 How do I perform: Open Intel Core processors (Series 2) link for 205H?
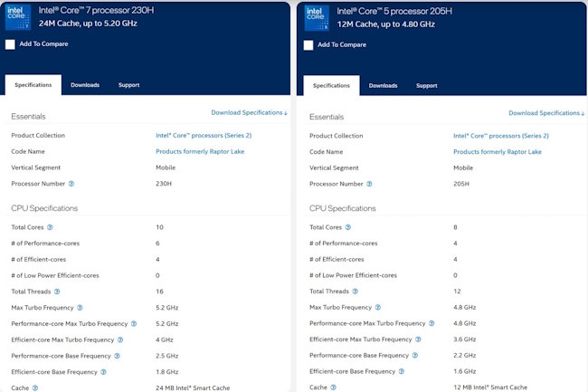pos(501,136)
